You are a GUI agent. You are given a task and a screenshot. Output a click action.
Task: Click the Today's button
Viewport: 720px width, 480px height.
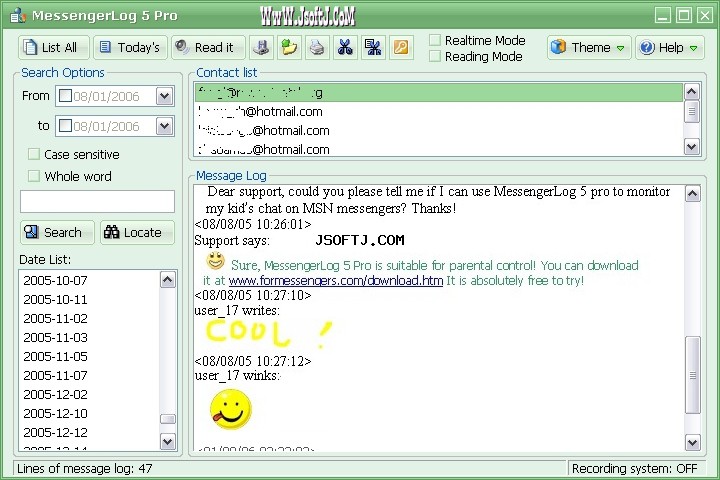(x=130, y=47)
